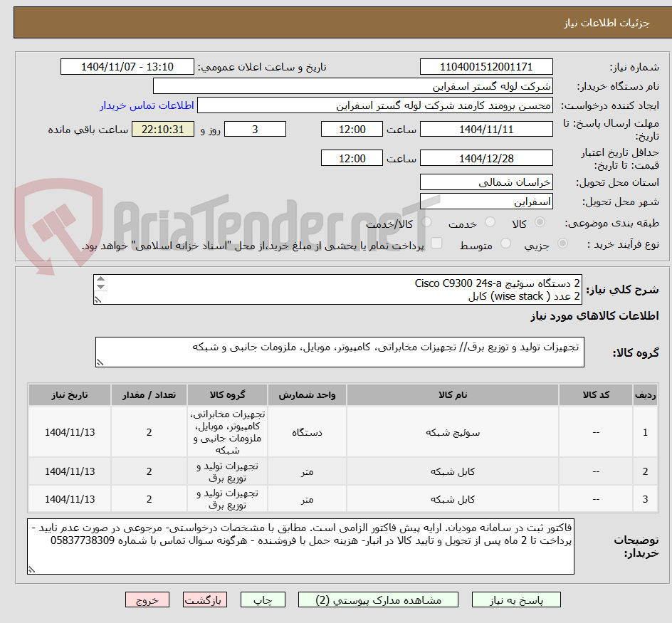672x623 pixels.
Task: Click the announcement date field 1404/11/07 - 13:10
Action: tap(127, 67)
